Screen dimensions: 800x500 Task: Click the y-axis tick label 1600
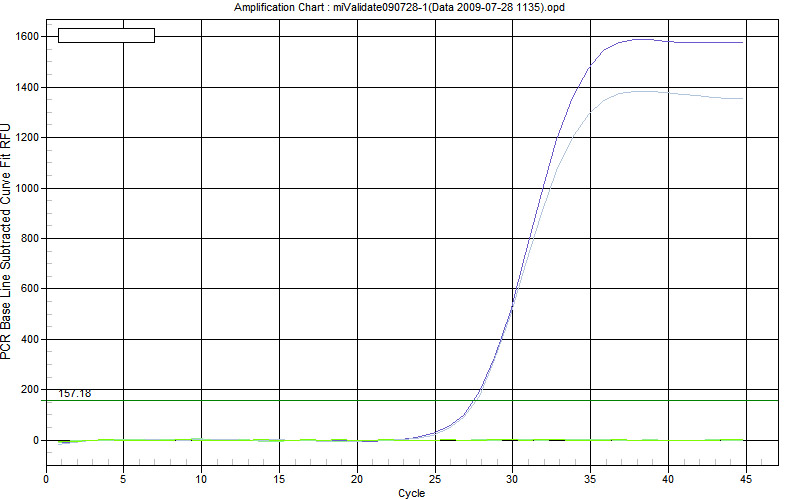click(x=27, y=37)
